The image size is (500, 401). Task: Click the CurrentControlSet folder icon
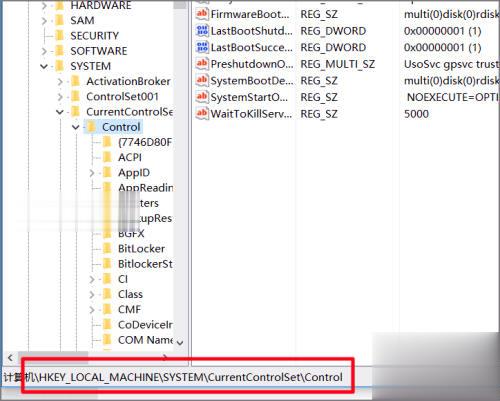76,112
